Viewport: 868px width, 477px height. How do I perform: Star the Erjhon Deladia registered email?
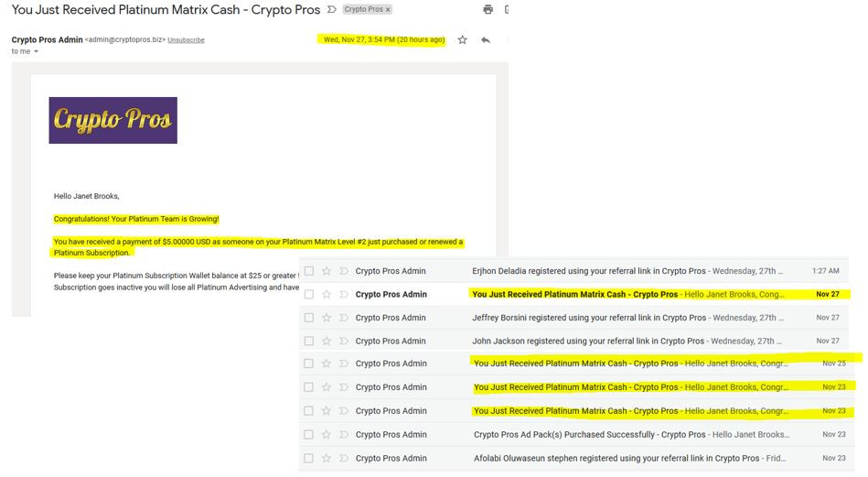(327, 271)
